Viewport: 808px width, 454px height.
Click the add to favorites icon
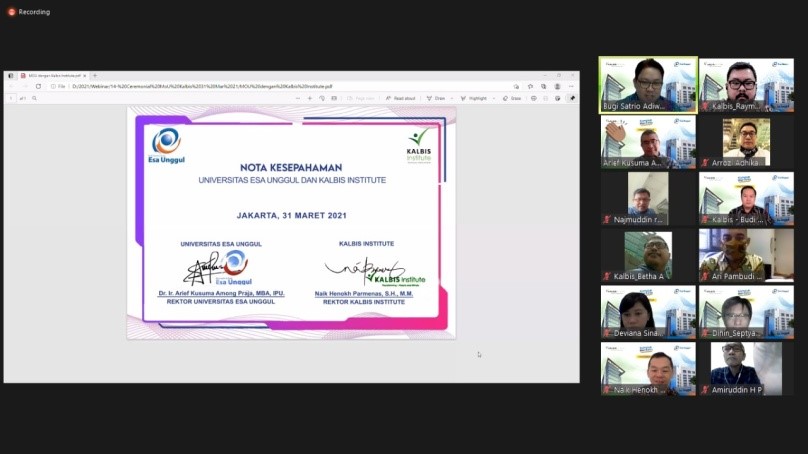point(516,87)
